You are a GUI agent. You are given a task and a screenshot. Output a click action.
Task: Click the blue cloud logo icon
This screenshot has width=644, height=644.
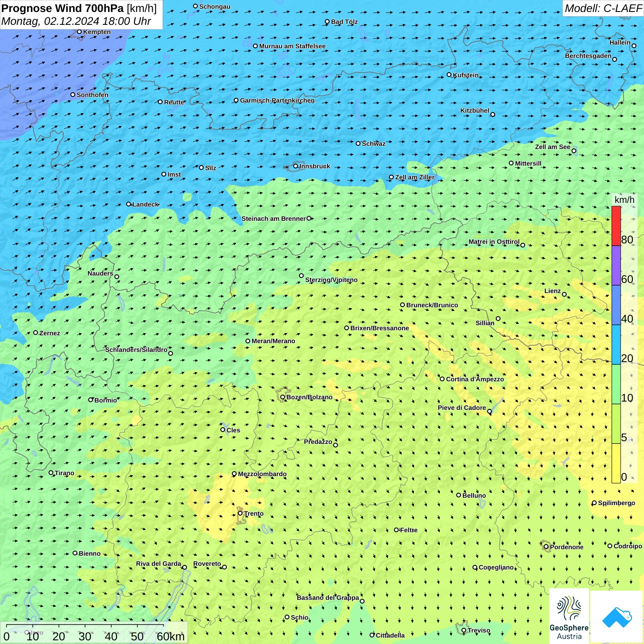617,616
